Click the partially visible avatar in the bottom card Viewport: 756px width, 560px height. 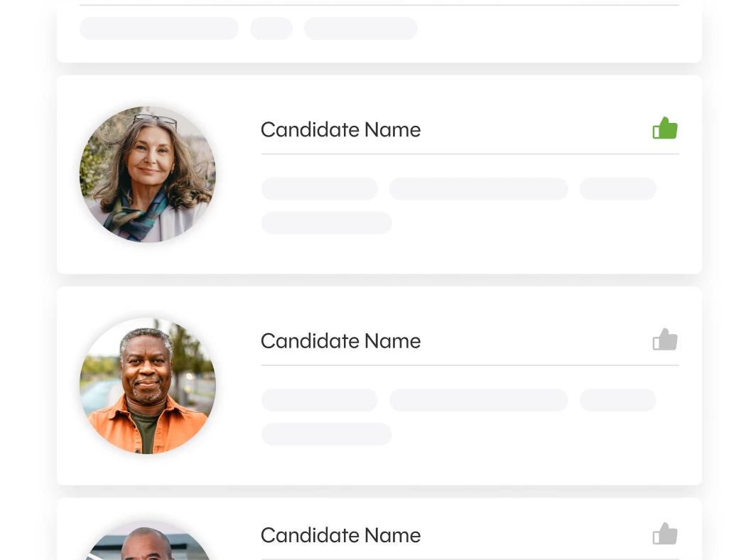pyautogui.click(x=148, y=544)
